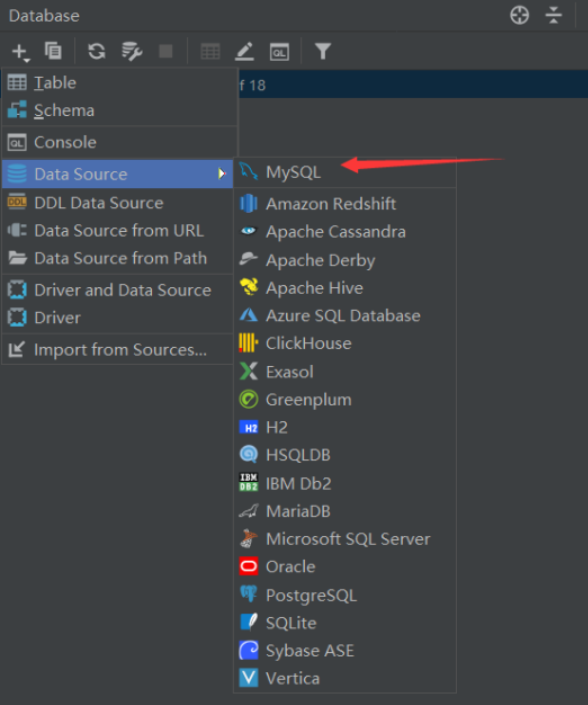Open the dropdown arrow beside plus icon

tap(27, 60)
